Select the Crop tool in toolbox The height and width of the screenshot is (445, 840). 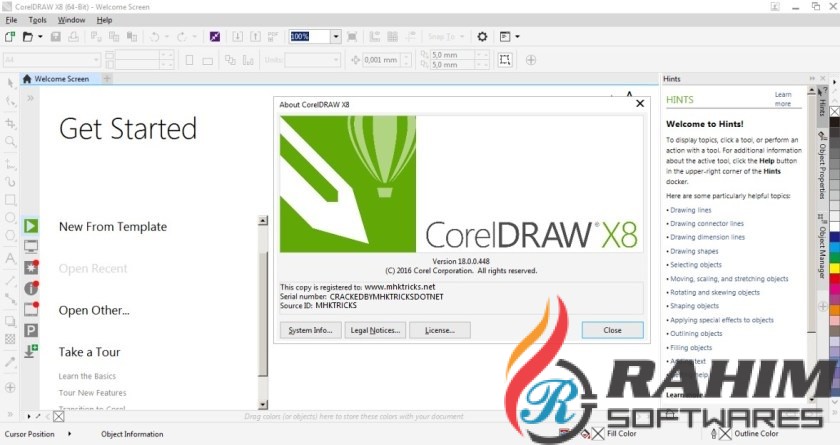10,123
